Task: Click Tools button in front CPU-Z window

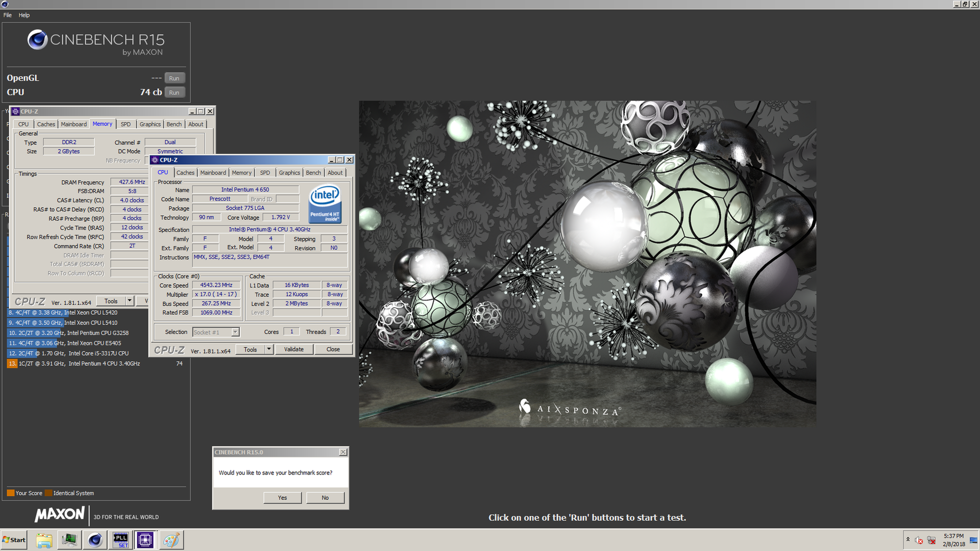Action: [x=250, y=349]
